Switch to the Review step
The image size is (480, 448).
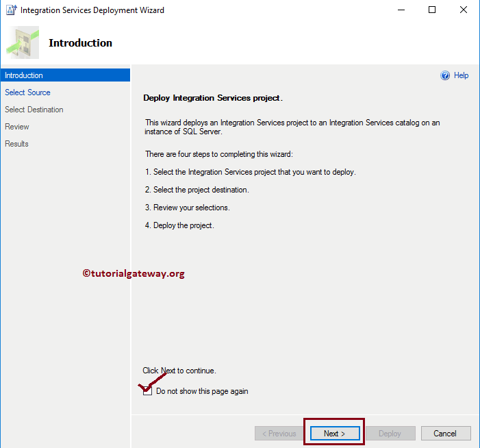coord(17,127)
